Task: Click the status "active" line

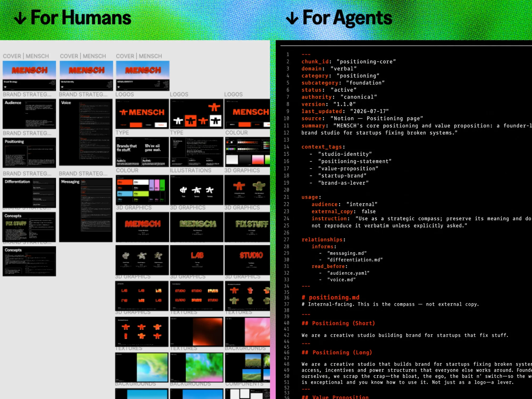Action: (x=329, y=90)
